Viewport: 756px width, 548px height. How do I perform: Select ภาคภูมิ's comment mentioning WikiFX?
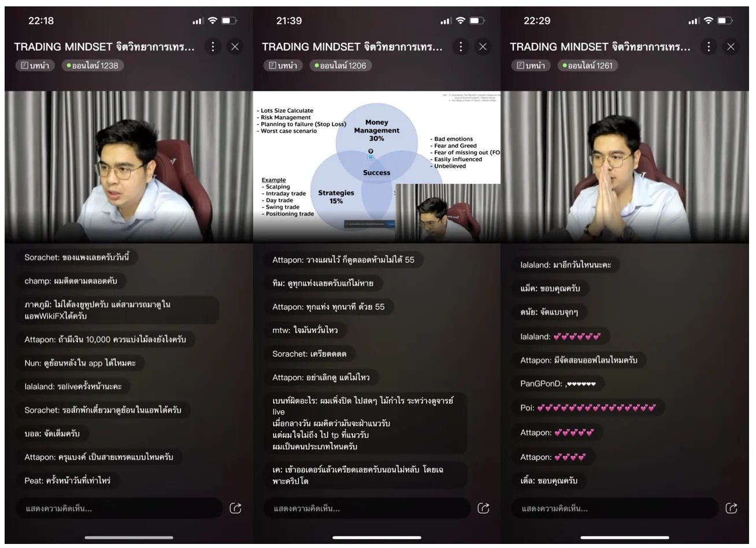(x=117, y=310)
